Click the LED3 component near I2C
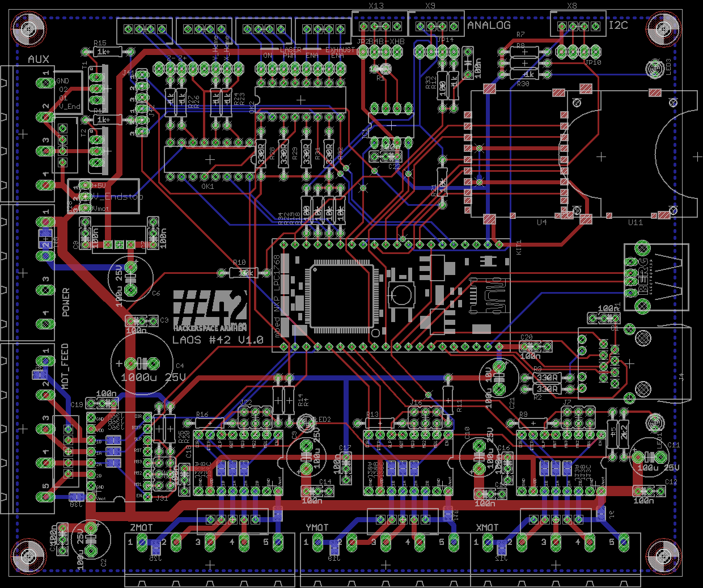 point(655,69)
